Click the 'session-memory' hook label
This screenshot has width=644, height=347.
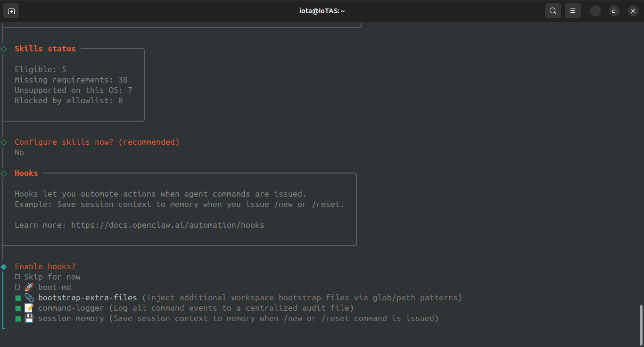point(71,318)
